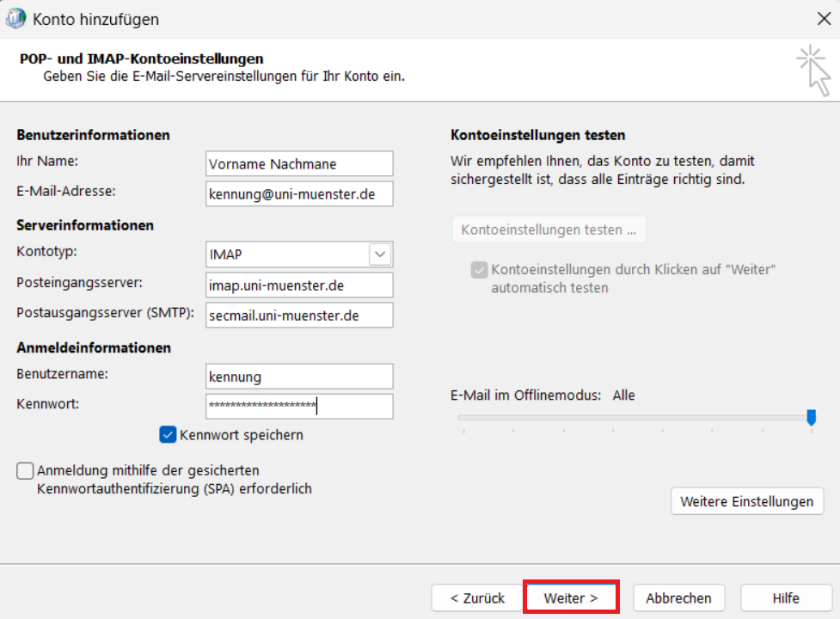
Task: Click the E-Mail im Offlinemodus slider handle
Action: [811, 417]
